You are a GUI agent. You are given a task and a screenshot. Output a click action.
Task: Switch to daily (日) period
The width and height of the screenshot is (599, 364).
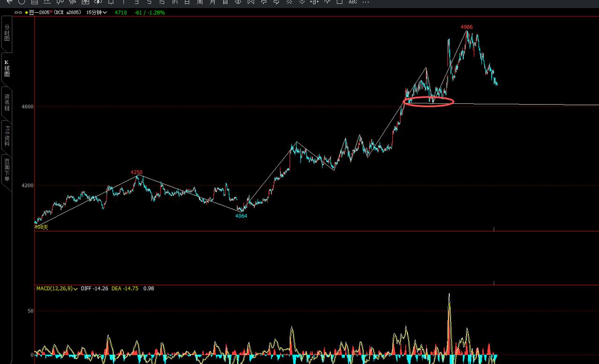[x=187, y=2]
